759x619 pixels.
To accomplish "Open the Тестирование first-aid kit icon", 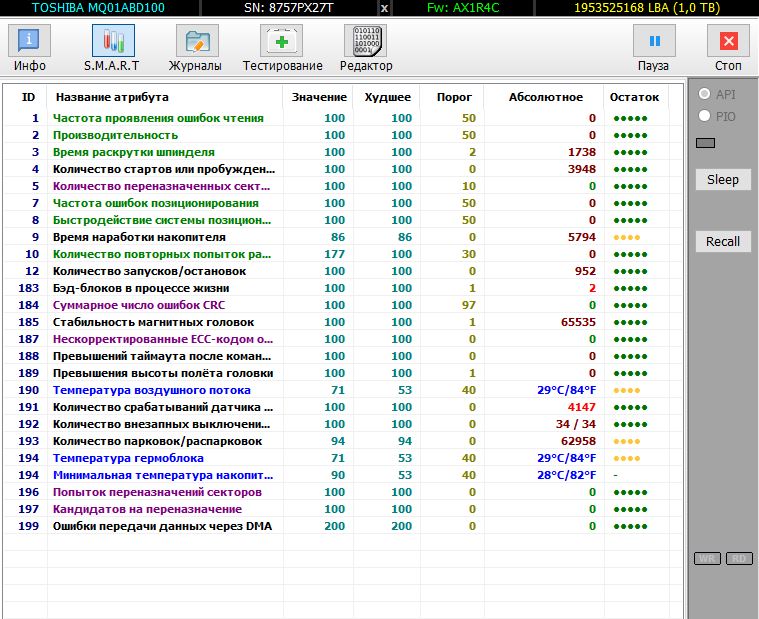I will coord(281,41).
